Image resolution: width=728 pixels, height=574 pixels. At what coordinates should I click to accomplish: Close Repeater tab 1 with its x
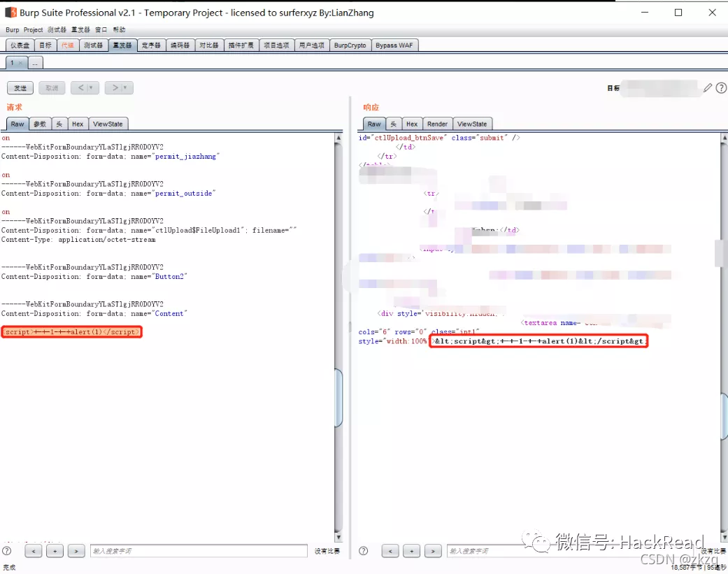click(x=20, y=63)
